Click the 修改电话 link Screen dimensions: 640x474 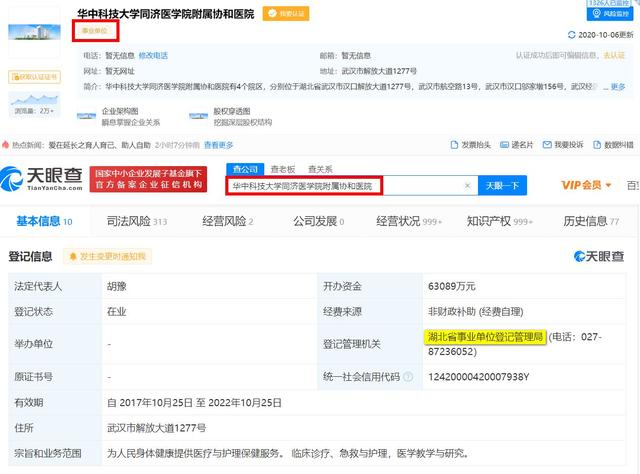153,56
